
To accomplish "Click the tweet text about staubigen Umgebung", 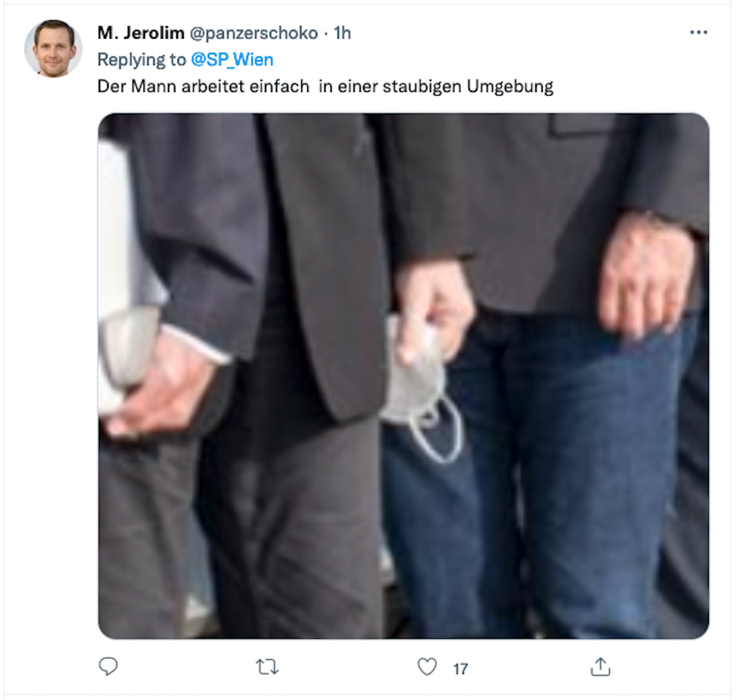I will click(325, 87).
